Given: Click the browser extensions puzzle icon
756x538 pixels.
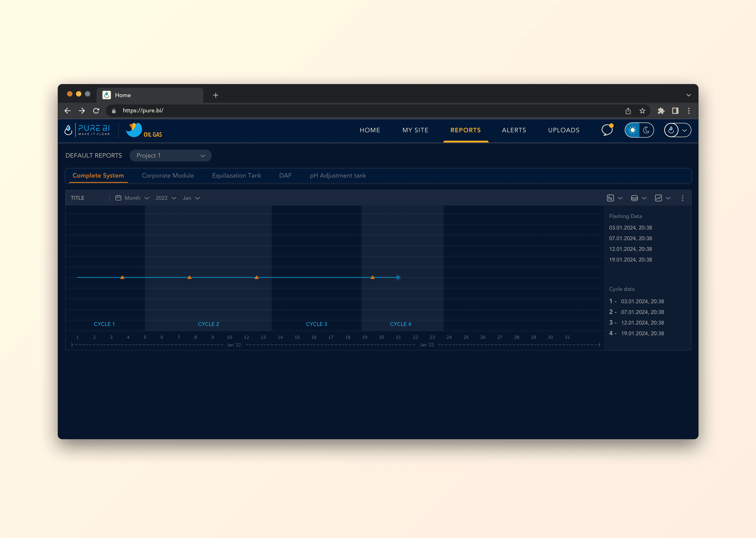Looking at the screenshot, I should click(661, 111).
